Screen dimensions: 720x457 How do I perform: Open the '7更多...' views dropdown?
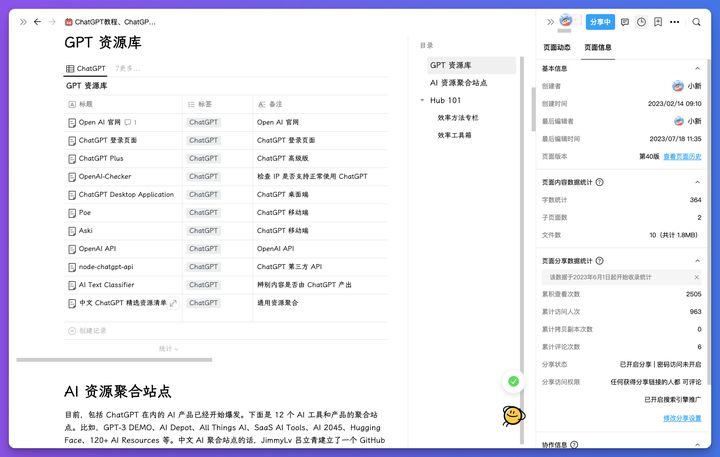(x=128, y=68)
